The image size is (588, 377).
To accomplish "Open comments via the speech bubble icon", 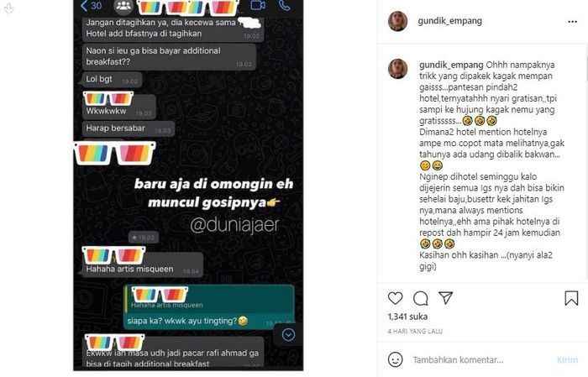I will click(x=420, y=299).
